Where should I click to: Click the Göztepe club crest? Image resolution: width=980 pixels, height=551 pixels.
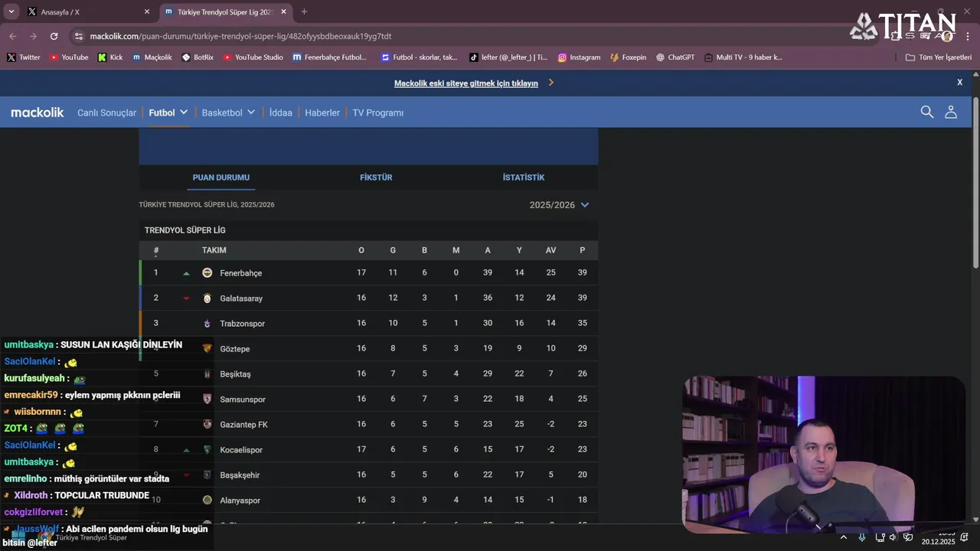(x=207, y=348)
